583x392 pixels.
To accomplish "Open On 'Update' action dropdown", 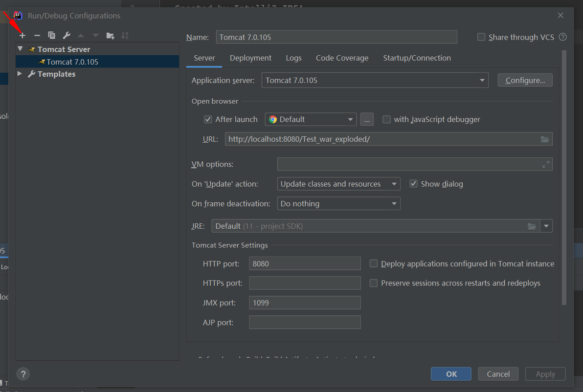I will click(339, 184).
